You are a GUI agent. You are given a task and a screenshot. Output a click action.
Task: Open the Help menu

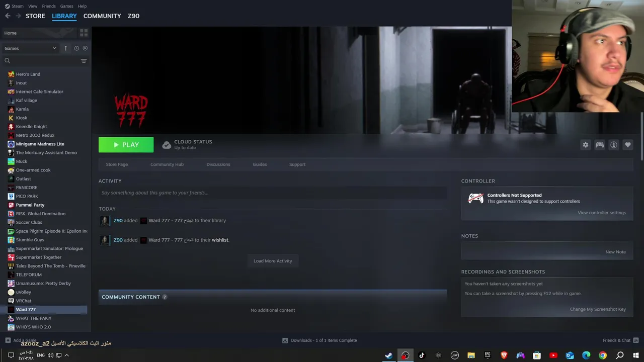[83, 6]
